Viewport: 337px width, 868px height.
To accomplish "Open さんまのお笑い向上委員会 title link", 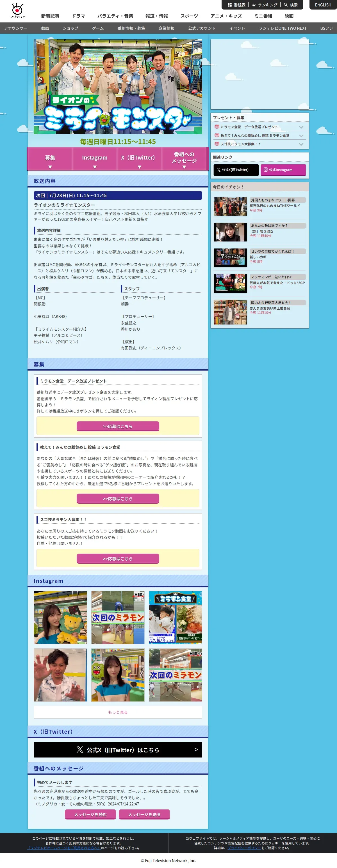I will click(x=270, y=308).
